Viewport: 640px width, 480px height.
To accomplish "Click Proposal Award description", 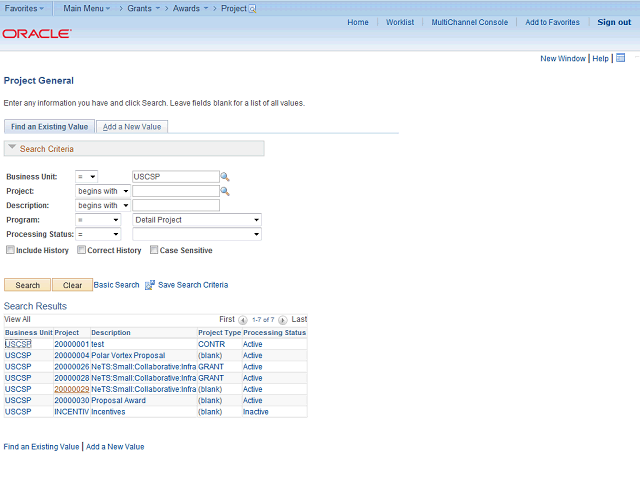I will tap(118, 400).
